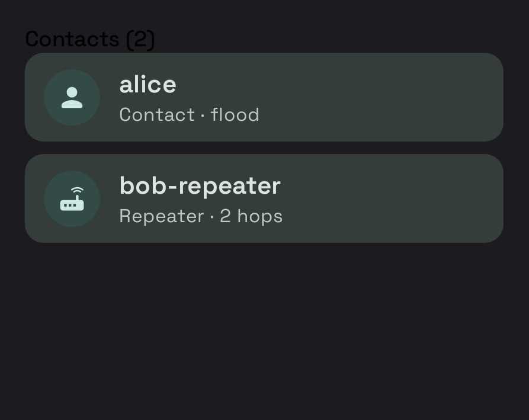529x420 pixels.
Task: Click the 2 hops label
Action: click(x=251, y=216)
